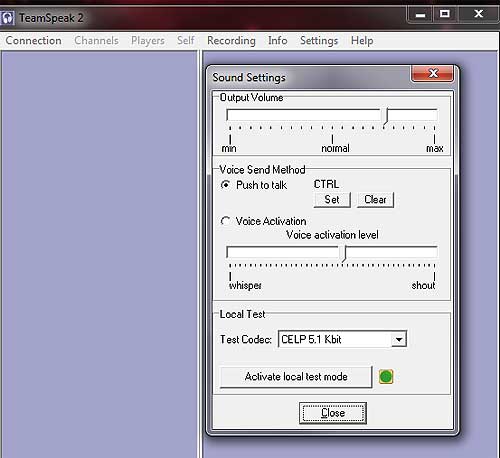Click Activate local test mode button
This screenshot has height=458, width=500.
pyautogui.click(x=296, y=377)
